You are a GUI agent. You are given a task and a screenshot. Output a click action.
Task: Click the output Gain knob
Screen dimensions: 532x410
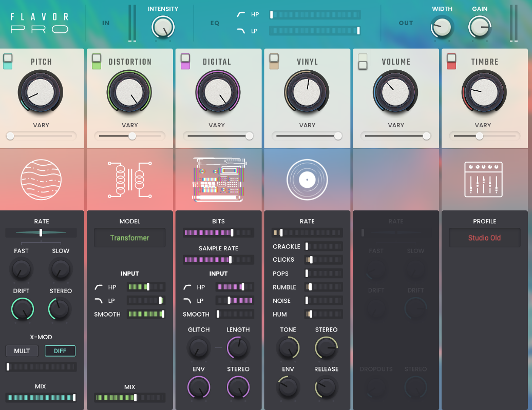[x=480, y=27]
